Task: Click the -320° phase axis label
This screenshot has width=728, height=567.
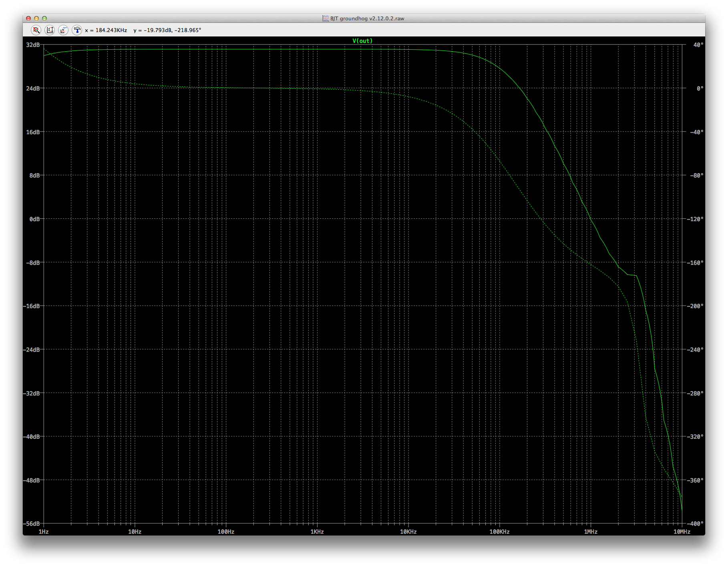Action: [696, 437]
